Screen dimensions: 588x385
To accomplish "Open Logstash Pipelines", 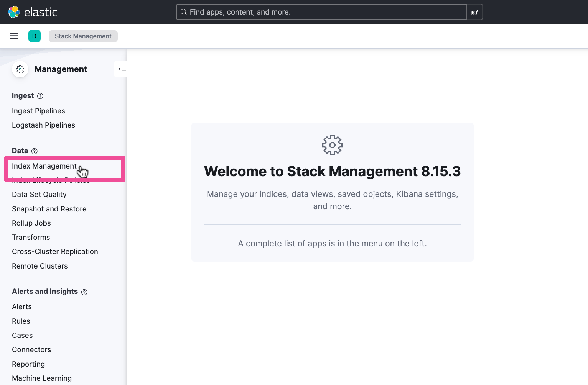I will point(43,125).
